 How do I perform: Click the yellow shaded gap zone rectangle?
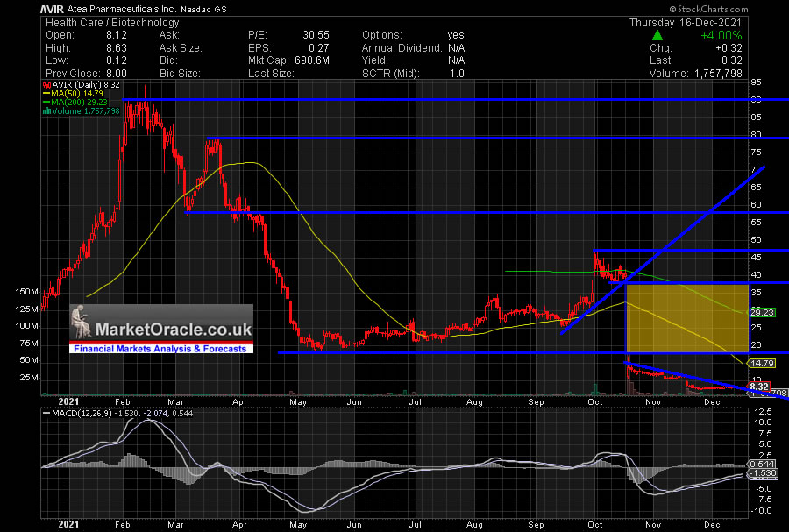[x=686, y=317]
